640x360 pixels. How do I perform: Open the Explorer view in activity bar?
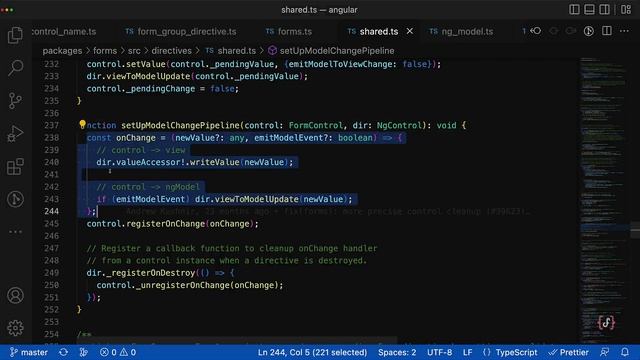(x=15, y=36)
